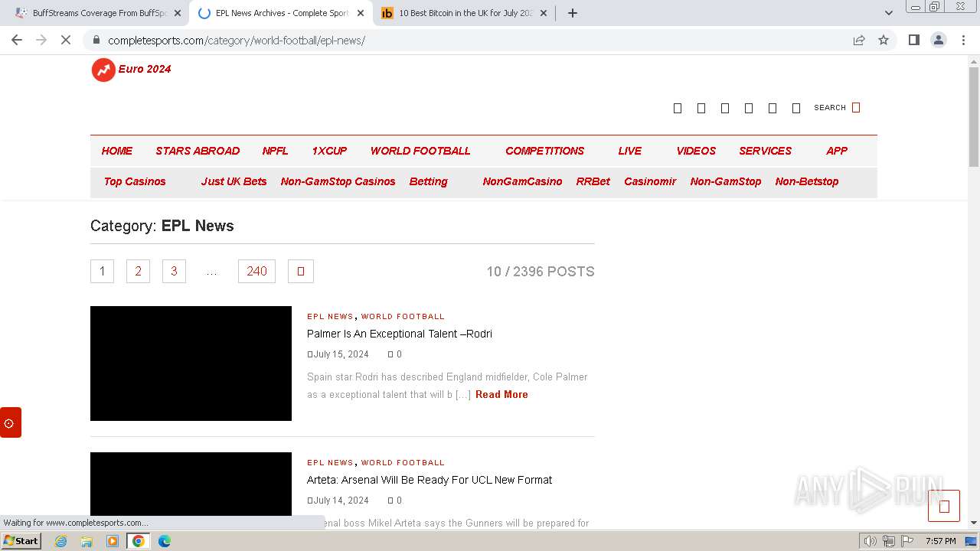Switch to the BuffStreams Coverage tab
980x551 pixels.
point(100,13)
